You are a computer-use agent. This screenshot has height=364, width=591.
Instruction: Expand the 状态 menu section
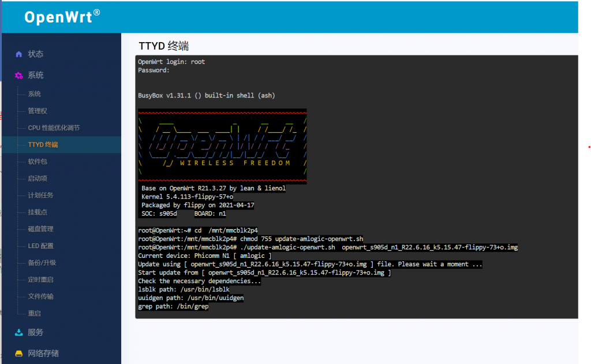[x=36, y=54]
